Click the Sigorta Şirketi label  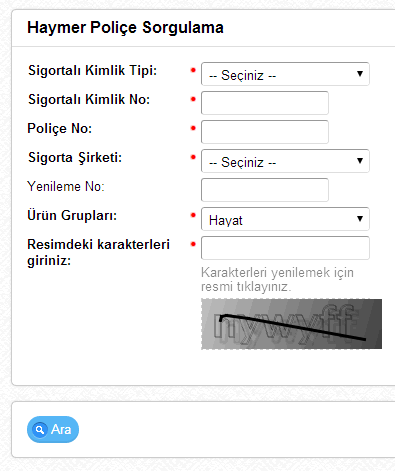click(75, 158)
